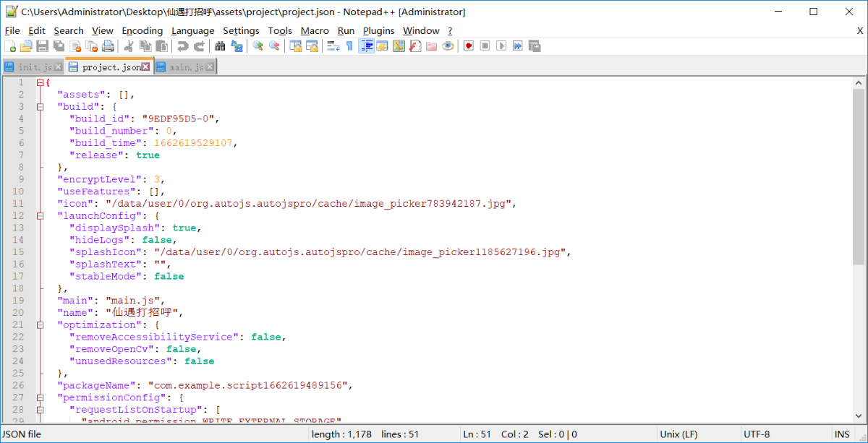This screenshot has height=443, width=868.
Task: Open the Function List panel icon
Action: (415, 46)
